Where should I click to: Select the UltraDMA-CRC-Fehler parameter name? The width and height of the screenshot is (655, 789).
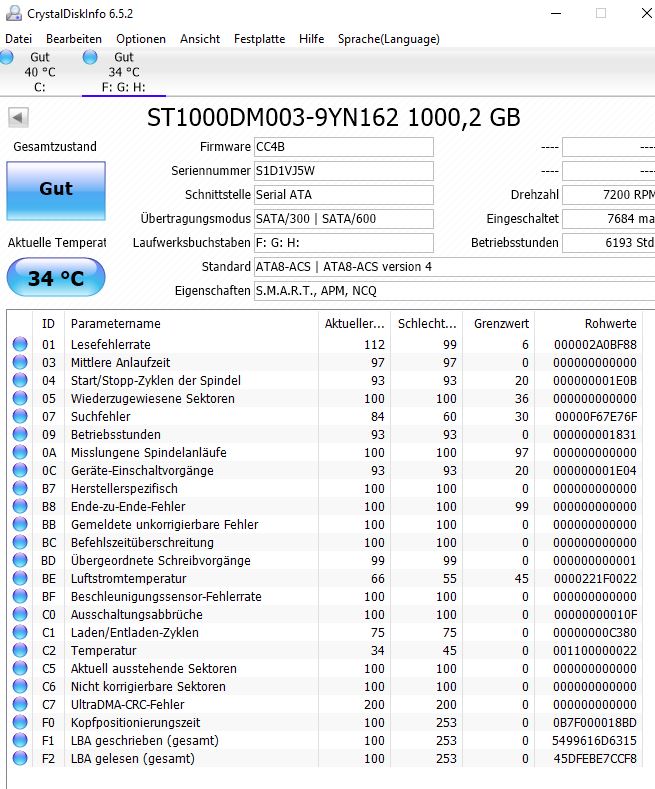(127, 704)
